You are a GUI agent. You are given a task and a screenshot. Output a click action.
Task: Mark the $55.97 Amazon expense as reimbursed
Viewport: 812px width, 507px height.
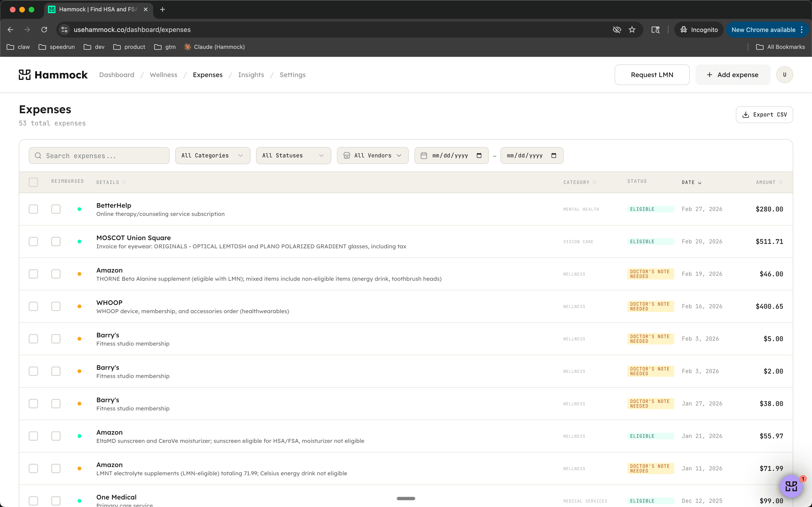tap(56, 436)
